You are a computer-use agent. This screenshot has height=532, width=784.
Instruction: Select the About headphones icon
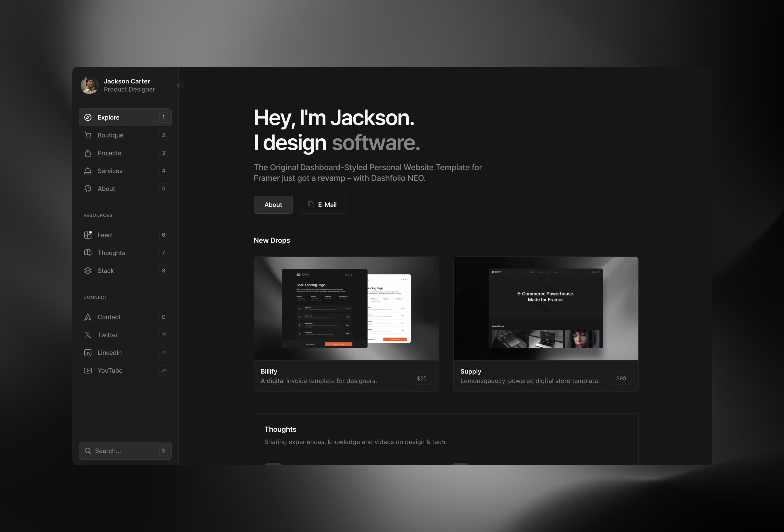[x=88, y=188]
